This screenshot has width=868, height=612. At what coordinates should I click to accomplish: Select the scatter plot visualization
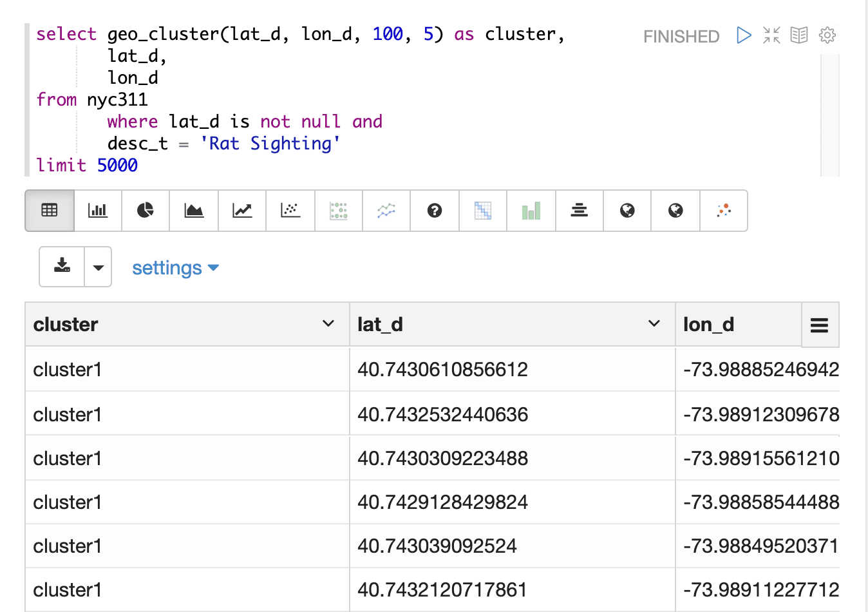290,211
